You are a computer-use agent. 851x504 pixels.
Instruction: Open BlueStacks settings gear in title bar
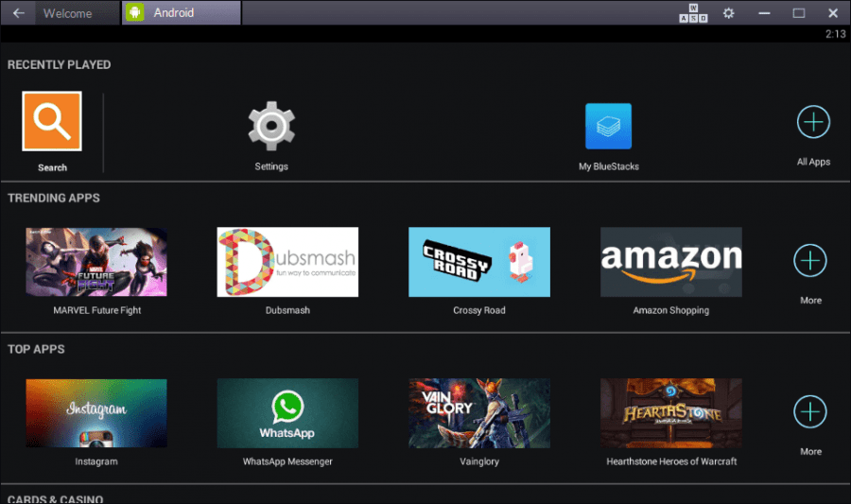[728, 13]
